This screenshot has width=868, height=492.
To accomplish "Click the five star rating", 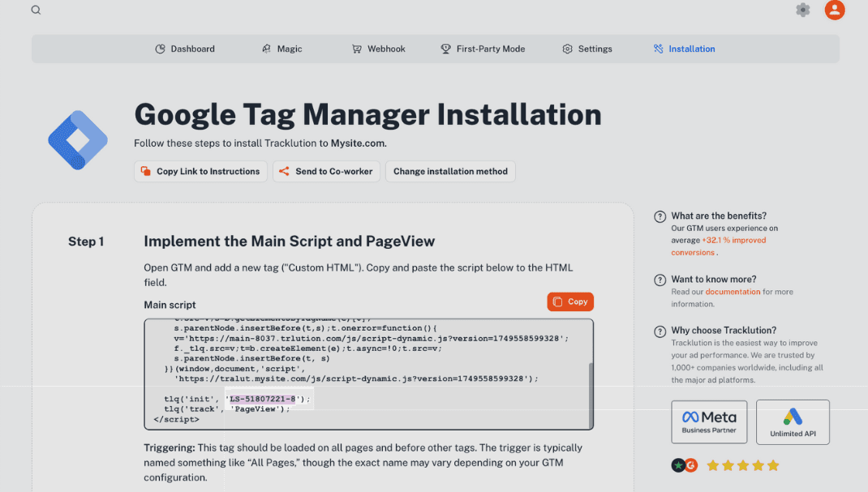I will 743,465.
